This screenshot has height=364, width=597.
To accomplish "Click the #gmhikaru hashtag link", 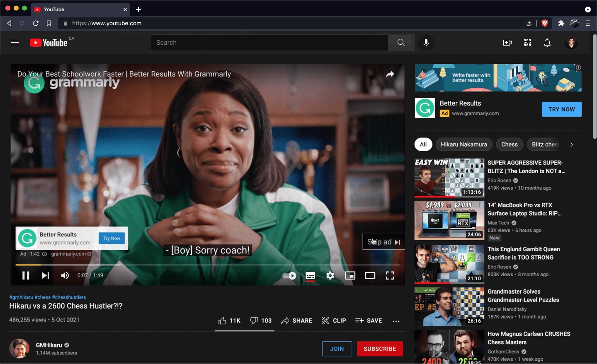I will tap(21, 297).
